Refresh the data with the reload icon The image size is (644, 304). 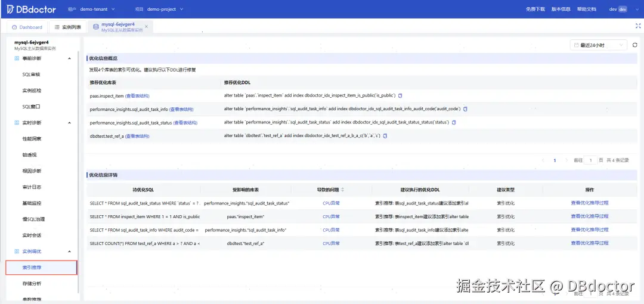(x=635, y=45)
